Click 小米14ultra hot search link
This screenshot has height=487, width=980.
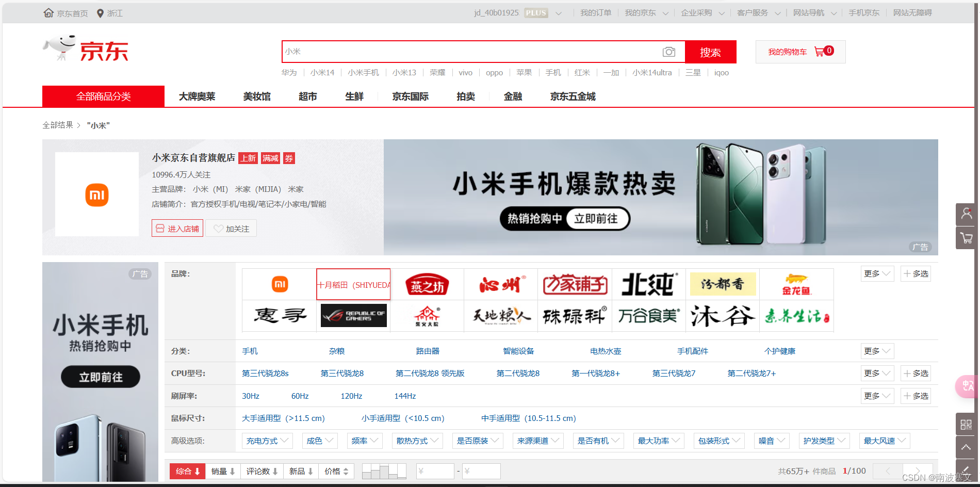coord(652,73)
